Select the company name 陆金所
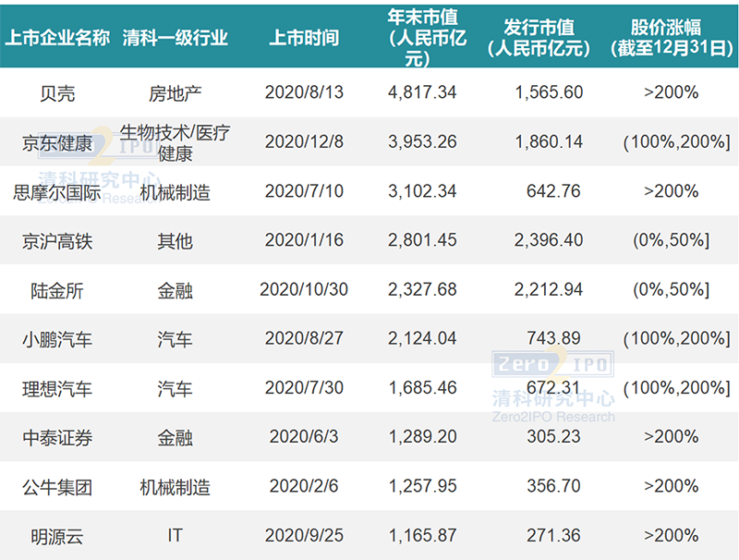739x560 pixels. pos(57,291)
